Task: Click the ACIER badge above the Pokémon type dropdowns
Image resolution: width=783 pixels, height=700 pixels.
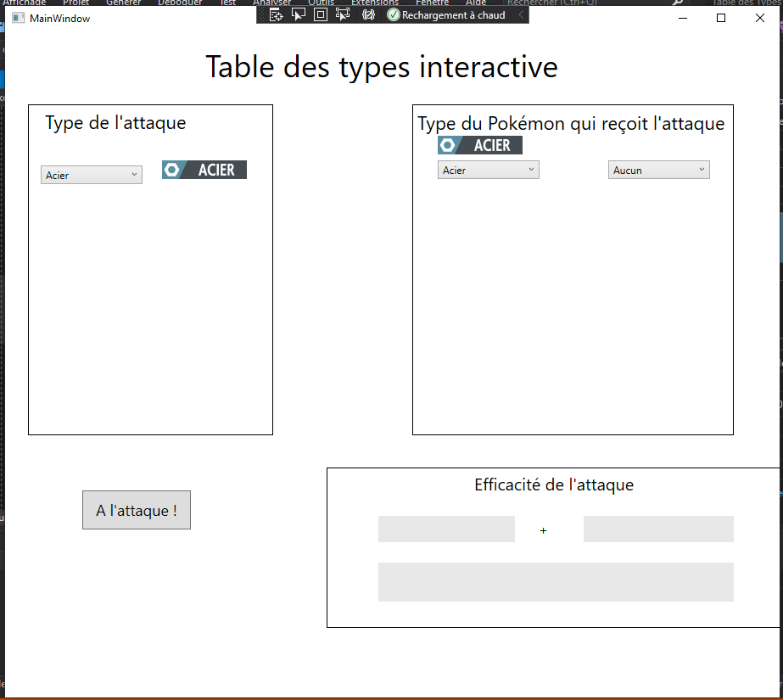Action: coord(479,144)
